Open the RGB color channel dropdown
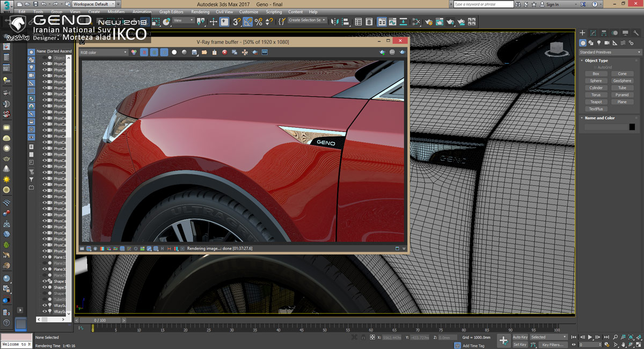Viewport: 644px width, 349px height. (104, 53)
